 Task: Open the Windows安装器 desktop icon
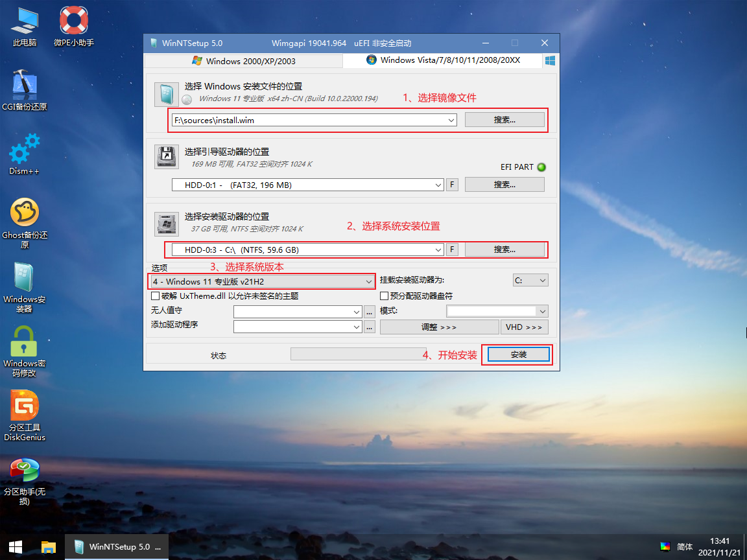tap(25, 287)
